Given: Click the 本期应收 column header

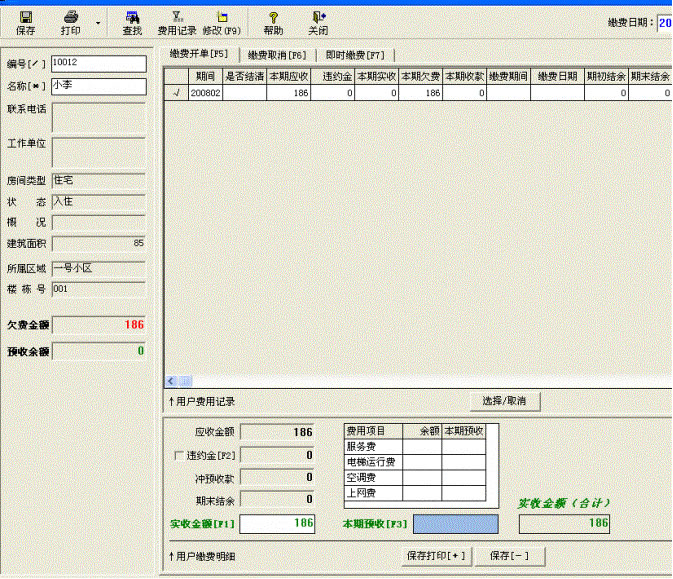Looking at the screenshot, I should pos(288,76).
